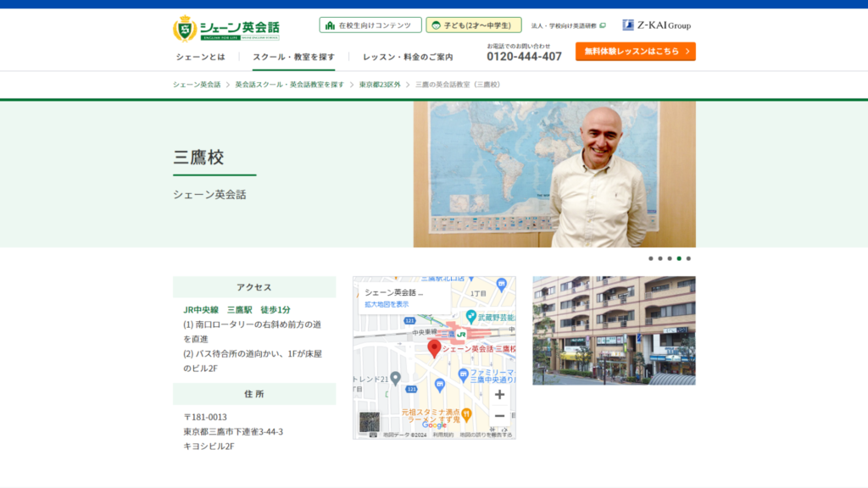868x488 pixels.
Task: Click the Z-KAI Group logo
Action: coord(657,25)
